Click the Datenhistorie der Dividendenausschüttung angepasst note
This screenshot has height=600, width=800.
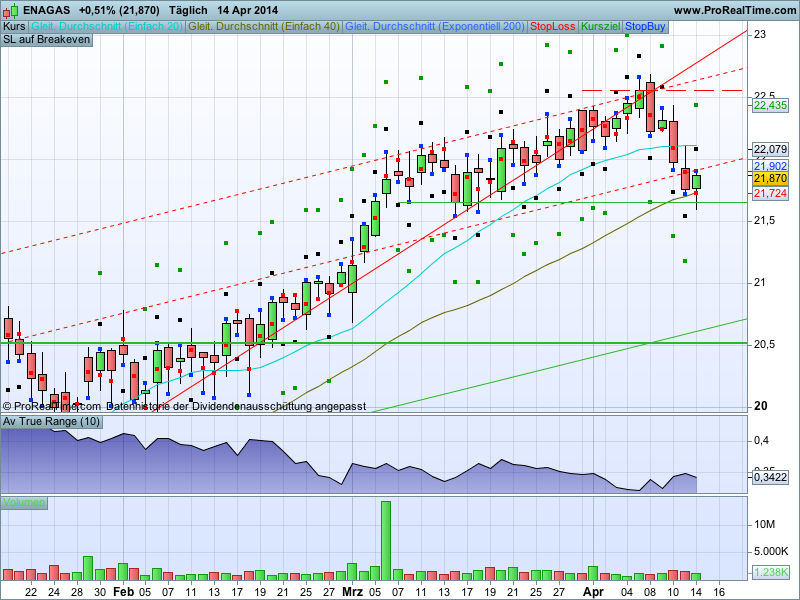pyautogui.click(x=236, y=407)
